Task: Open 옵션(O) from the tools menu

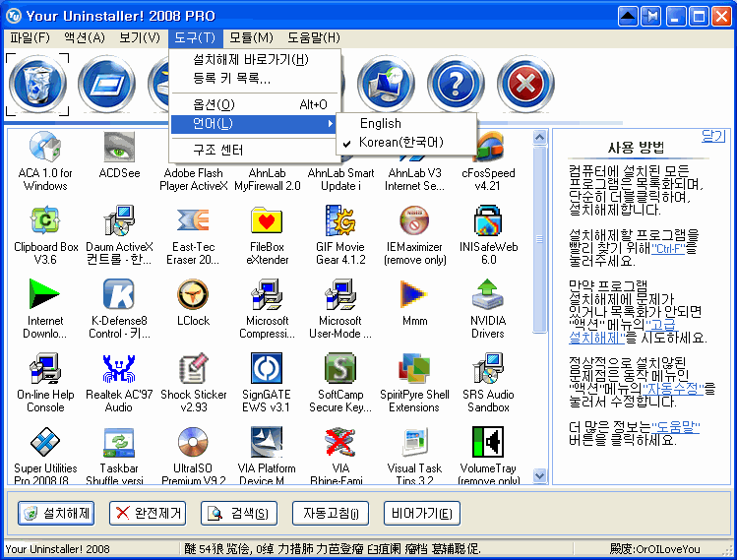Action: click(254, 104)
